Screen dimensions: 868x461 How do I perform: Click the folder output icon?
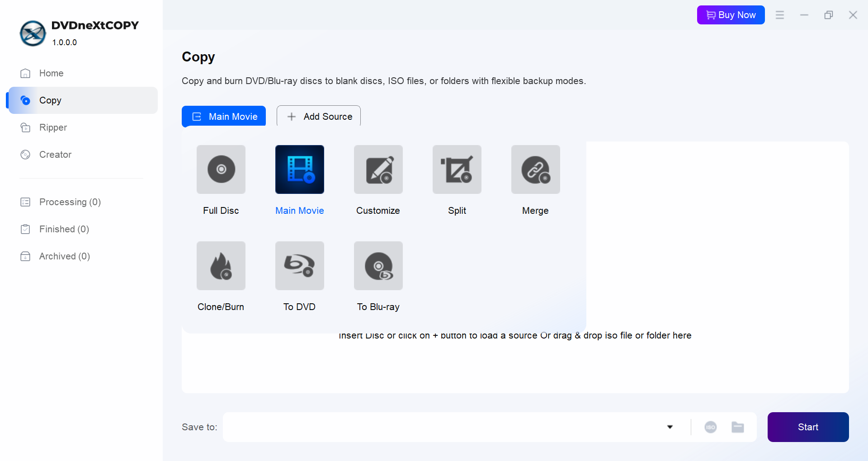(x=738, y=427)
